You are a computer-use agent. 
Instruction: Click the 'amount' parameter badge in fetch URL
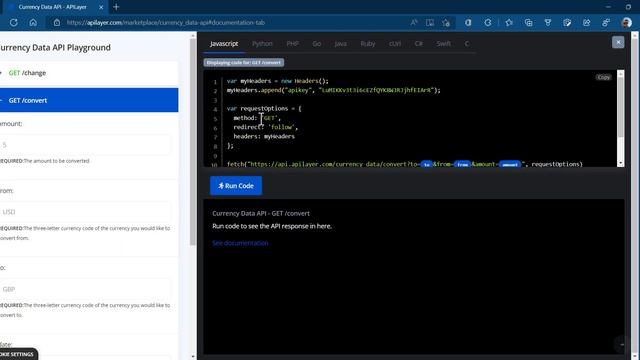pos(510,164)
